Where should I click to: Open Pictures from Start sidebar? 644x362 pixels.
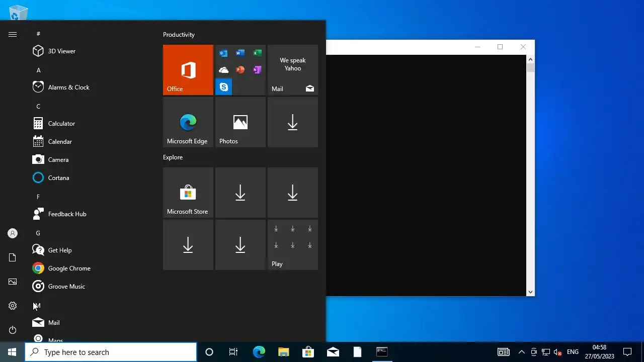tap(13, 282)
